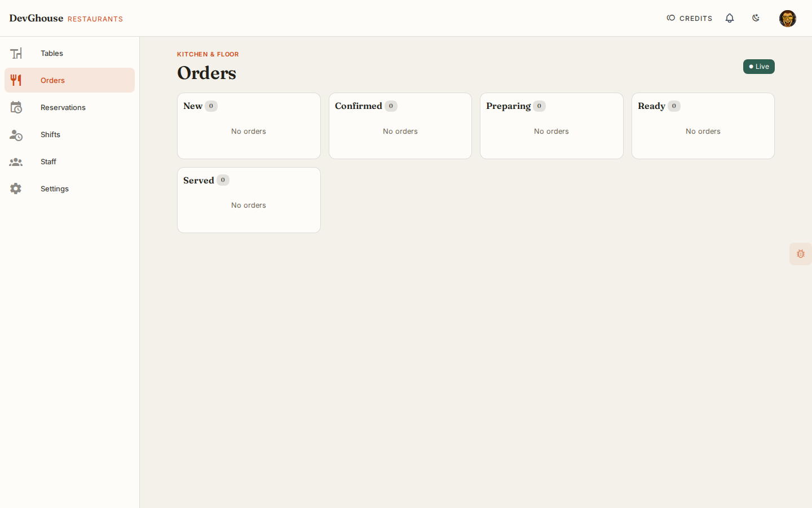Toggle dark mode moon icon
Screen dimensions: 812x508
(x=756, y=18)
